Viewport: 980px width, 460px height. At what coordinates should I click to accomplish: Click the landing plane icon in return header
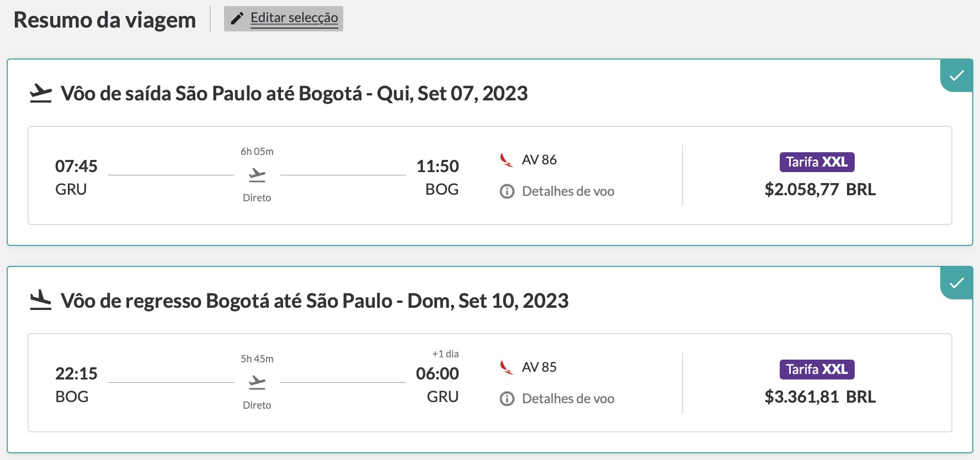[x=40, y=300]
